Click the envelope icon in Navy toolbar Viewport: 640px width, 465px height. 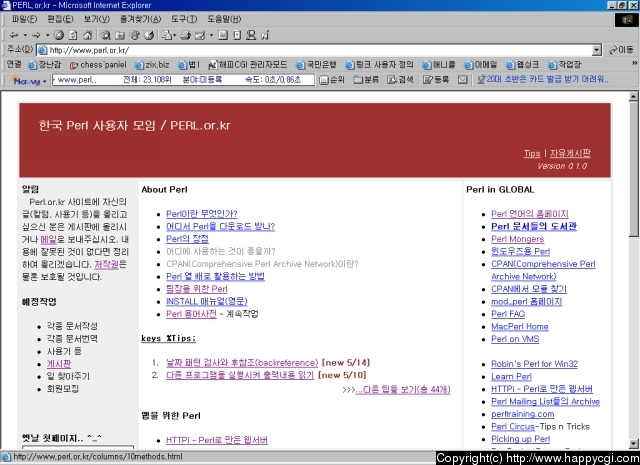462,80
